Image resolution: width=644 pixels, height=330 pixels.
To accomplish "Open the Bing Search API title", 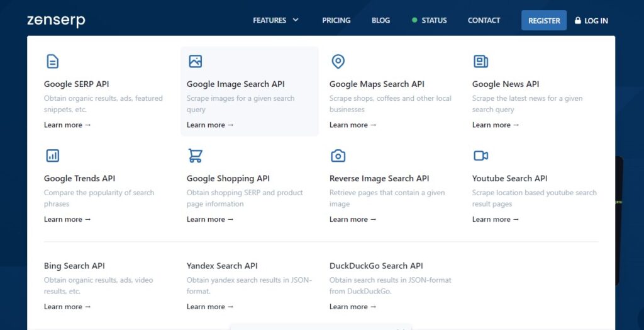I will 74,266.
